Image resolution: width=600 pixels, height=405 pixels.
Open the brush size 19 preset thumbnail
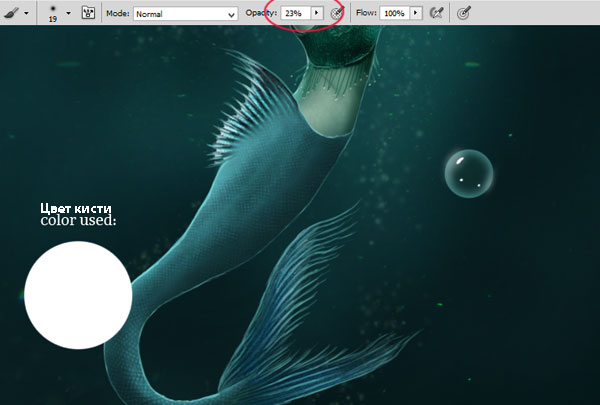point(53,13)
